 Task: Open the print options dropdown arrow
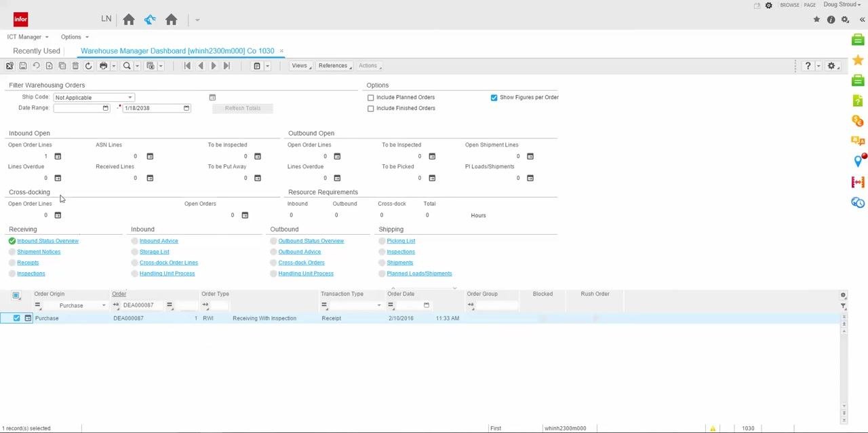[x=113, y=66]
